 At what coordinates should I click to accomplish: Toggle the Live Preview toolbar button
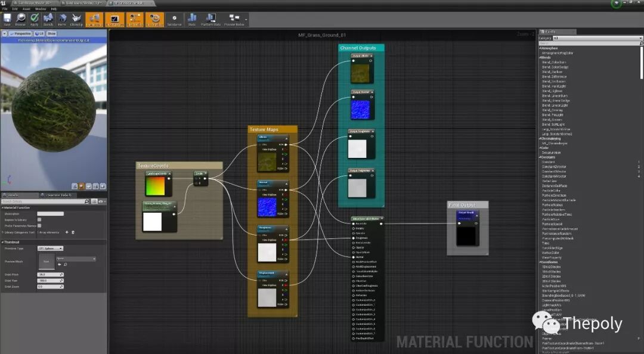click(114, 19)
